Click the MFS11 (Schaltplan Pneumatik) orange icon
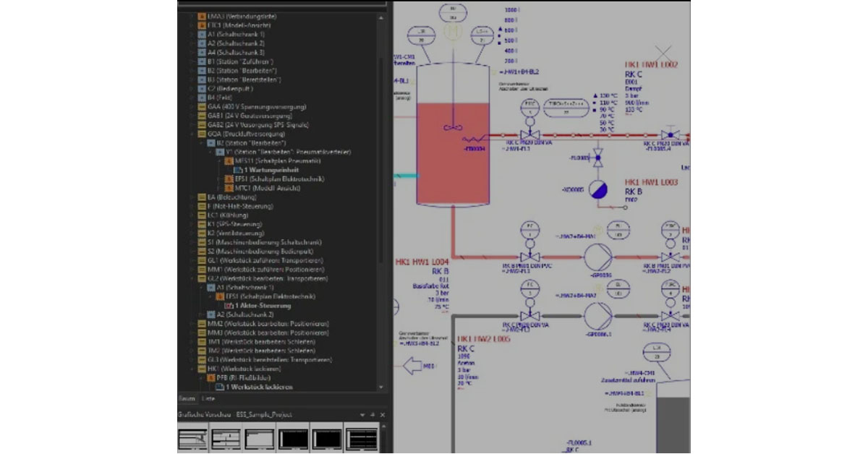Image resolution: width=868 pixels, height=454 pixels. pos(230,160)
